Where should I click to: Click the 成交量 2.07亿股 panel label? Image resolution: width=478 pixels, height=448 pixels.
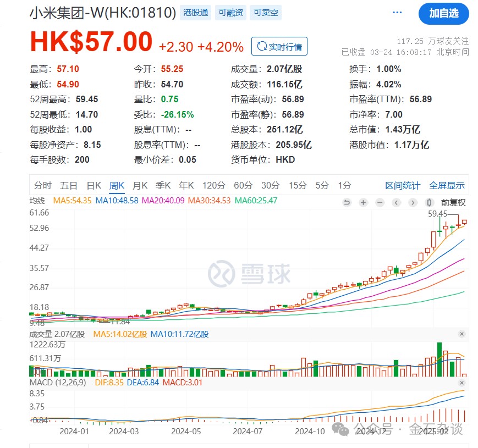click(x=57, y=334)
